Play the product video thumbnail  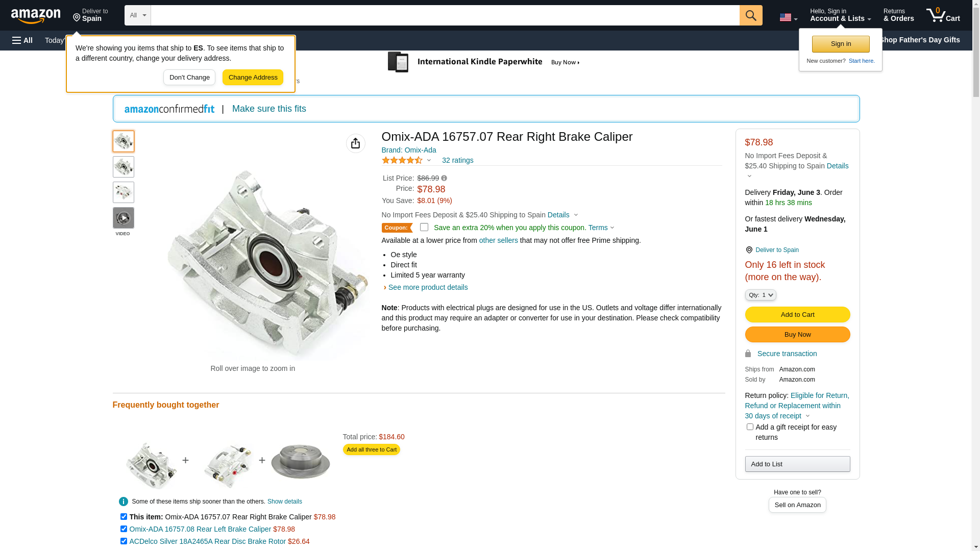tap(124, 218)
